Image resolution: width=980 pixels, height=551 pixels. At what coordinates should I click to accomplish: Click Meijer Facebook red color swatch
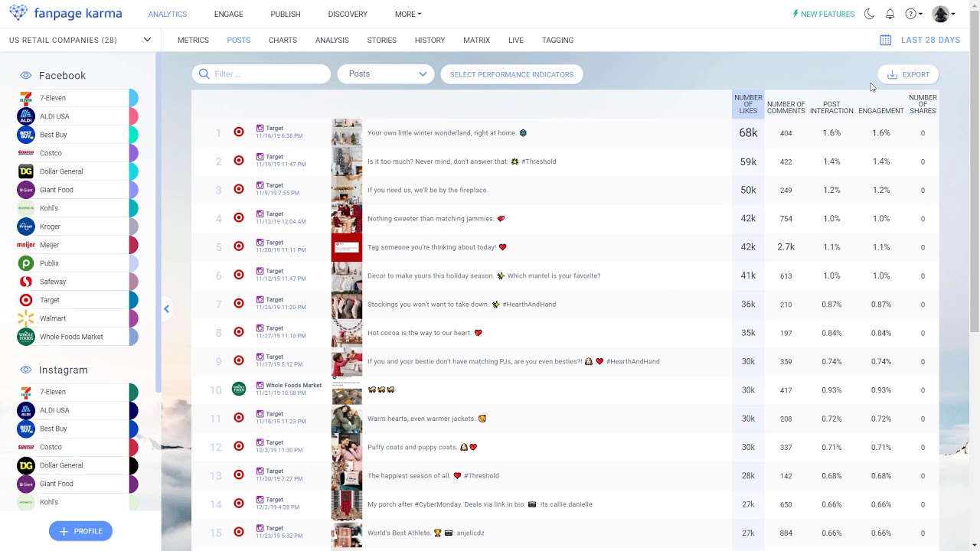(133, 245)
